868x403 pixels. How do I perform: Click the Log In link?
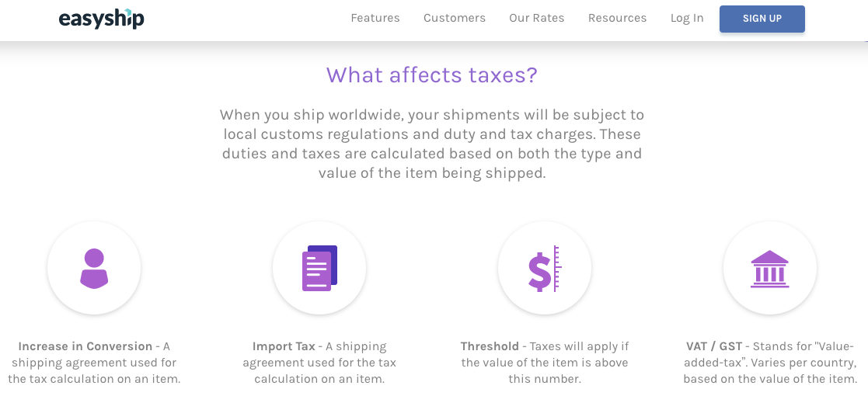687,18
